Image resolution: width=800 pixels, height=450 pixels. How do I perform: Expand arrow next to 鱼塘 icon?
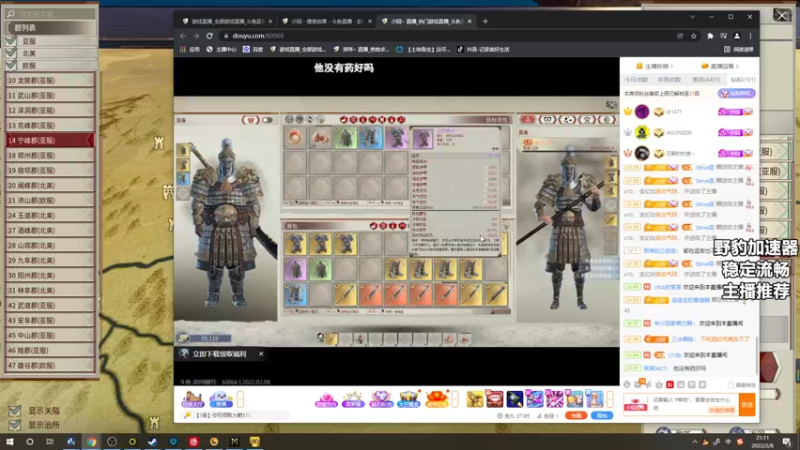pyautogui.click(x=240, y=399)
